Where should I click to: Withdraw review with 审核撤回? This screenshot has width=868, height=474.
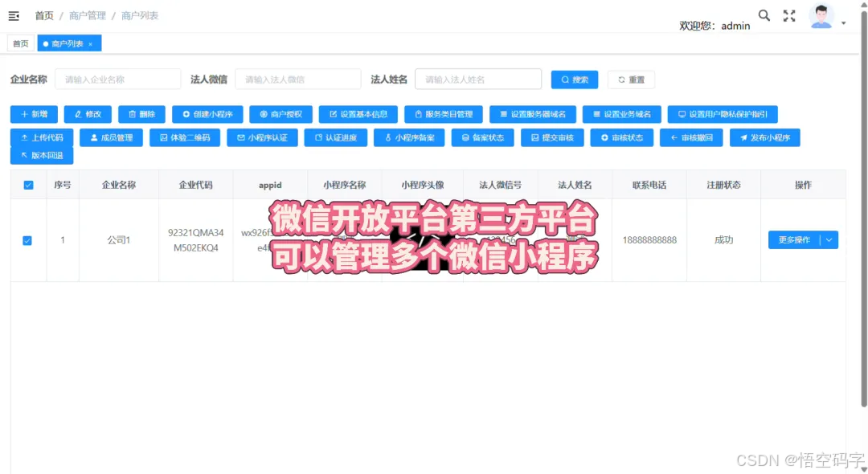[691, 137]
